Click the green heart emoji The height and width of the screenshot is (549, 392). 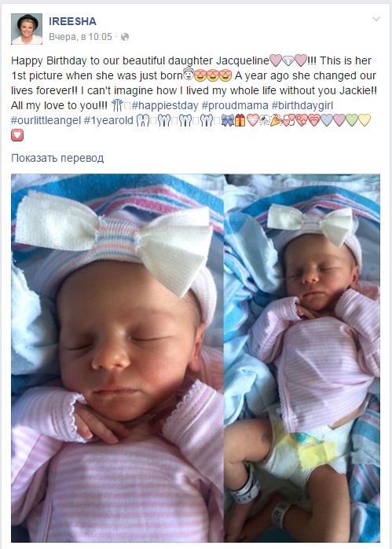352,120
